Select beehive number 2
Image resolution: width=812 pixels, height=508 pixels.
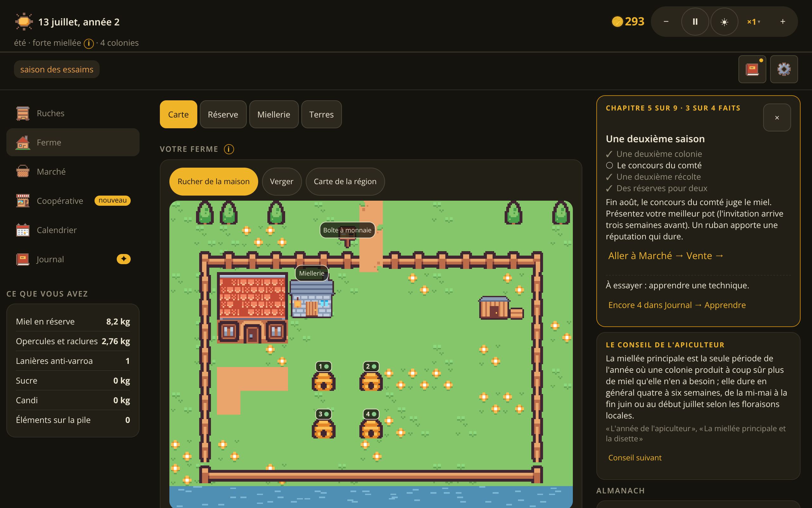371,377
